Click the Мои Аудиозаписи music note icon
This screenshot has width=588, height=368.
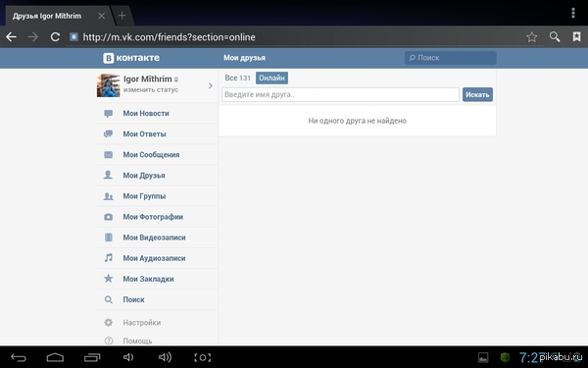(x=109, y=258)
